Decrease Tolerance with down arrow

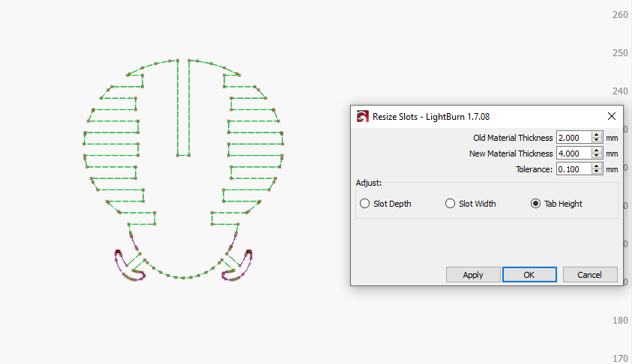point(597,172)
